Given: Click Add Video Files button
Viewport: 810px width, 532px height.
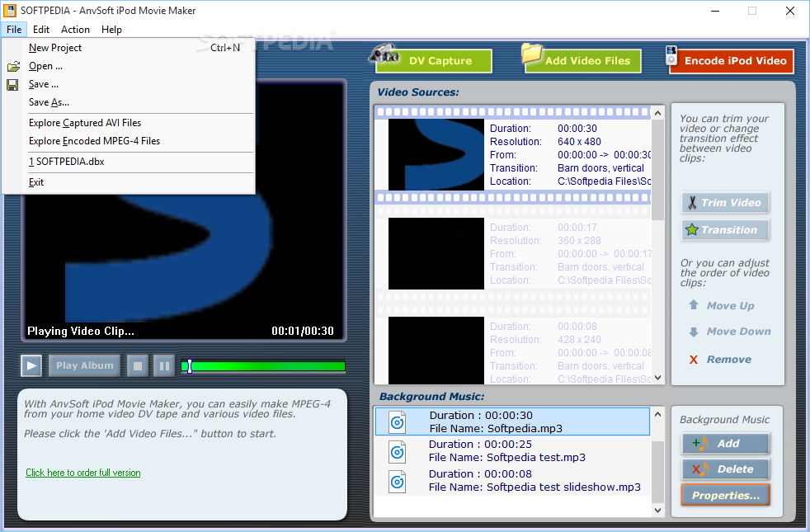Looking at the screenshot, I should coord(582,61).
